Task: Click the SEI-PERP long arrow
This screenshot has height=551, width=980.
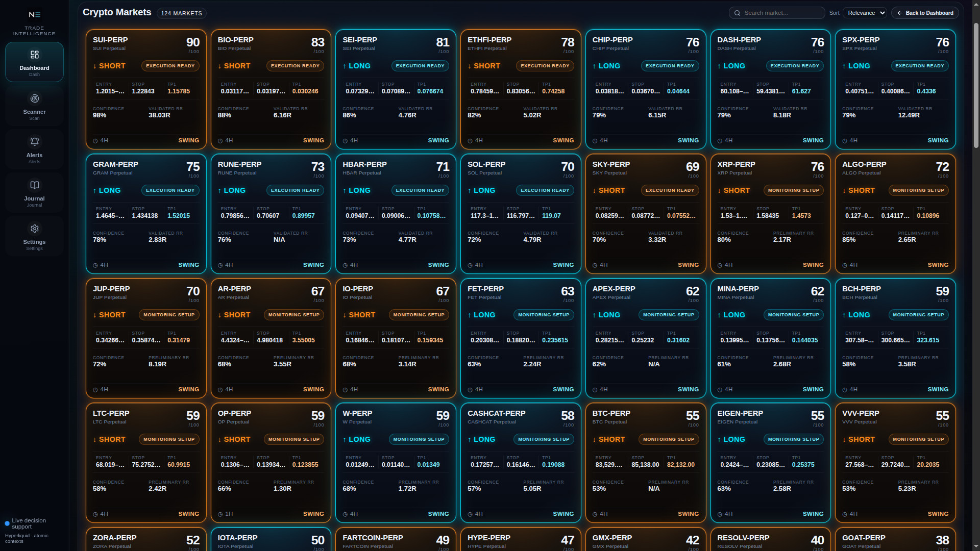Action: 345,66
